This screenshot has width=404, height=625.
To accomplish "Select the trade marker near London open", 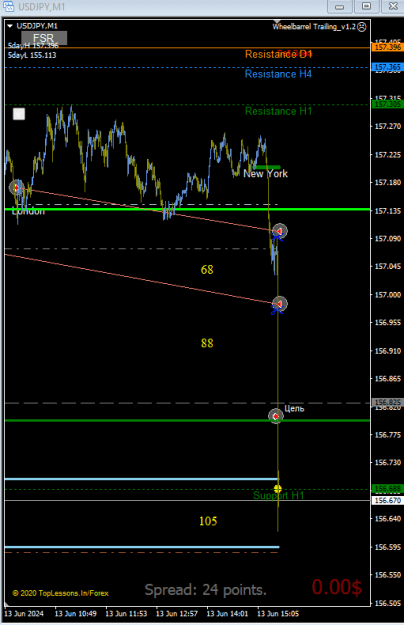I will [x=16, y=187].
